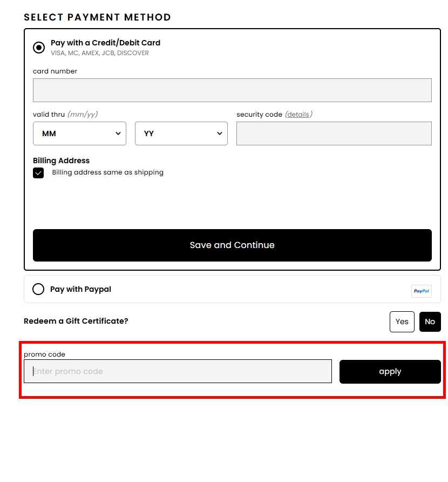
Task: Toggle billing address same as shipping checkbox
Action: (38, 173)
